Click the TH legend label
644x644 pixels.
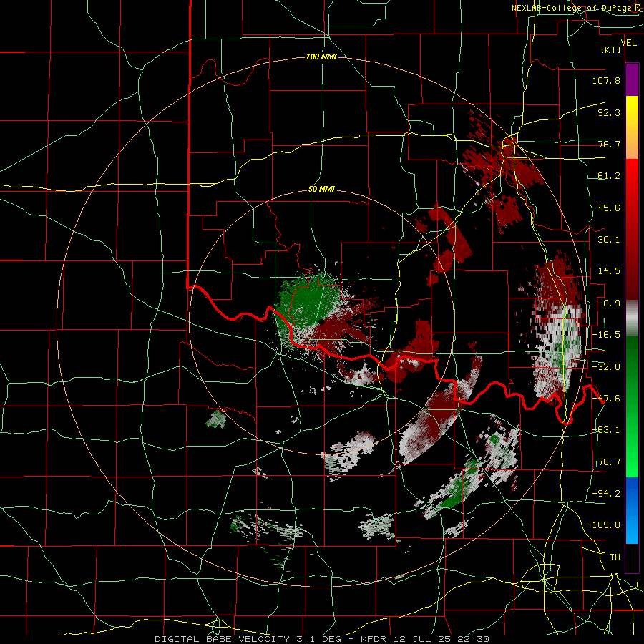pyautogui.click(x=615, y=557)
